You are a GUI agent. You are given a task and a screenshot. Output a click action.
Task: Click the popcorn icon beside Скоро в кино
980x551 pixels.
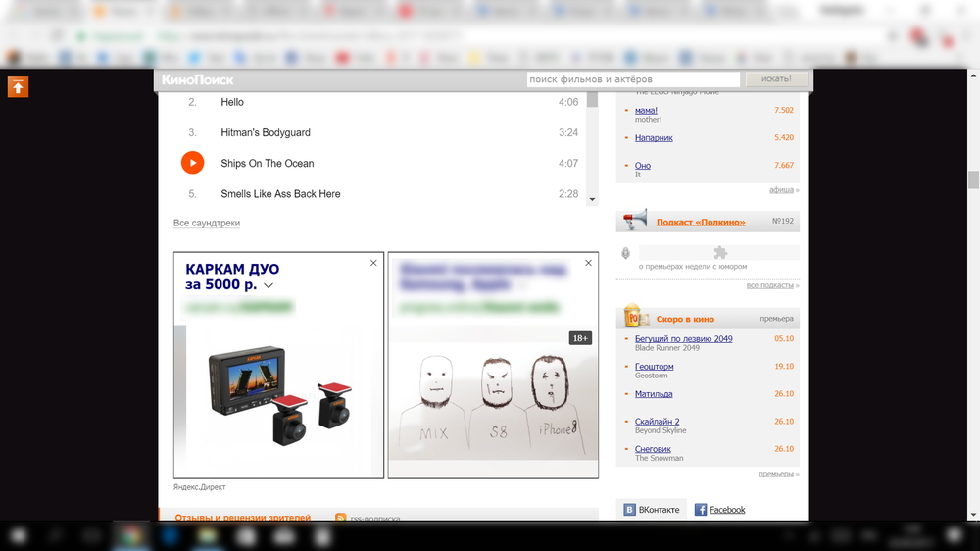pos(635,316)
